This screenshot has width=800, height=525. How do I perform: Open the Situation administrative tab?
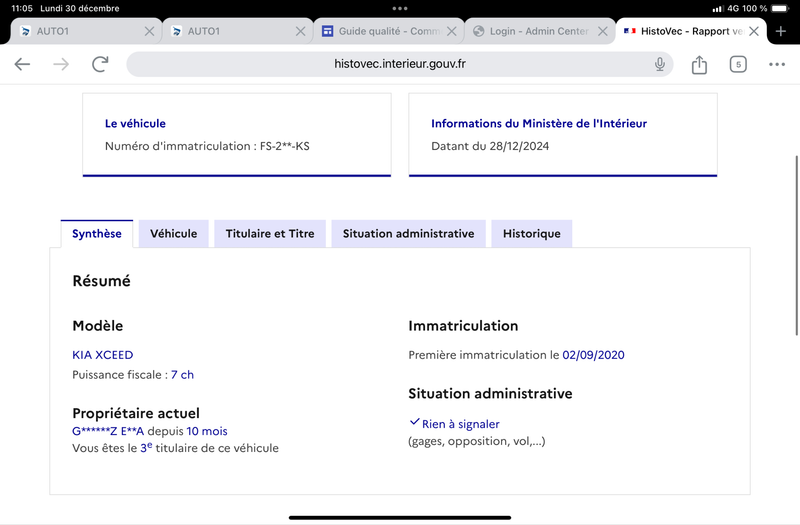tap(408, 234)
